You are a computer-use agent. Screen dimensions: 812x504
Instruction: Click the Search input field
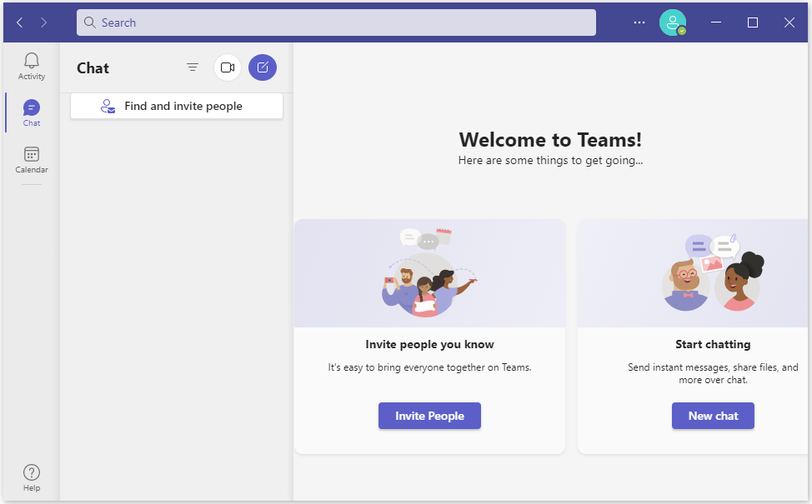(336, 22)
